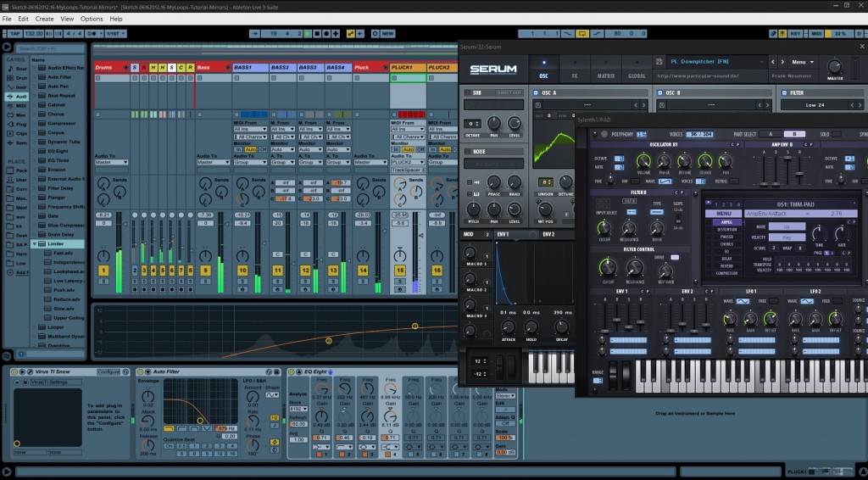Image resolution: width=868 pixels, height=480 pixels.
Task: Open Serum Menu dropdown
Action: [803, 62]
